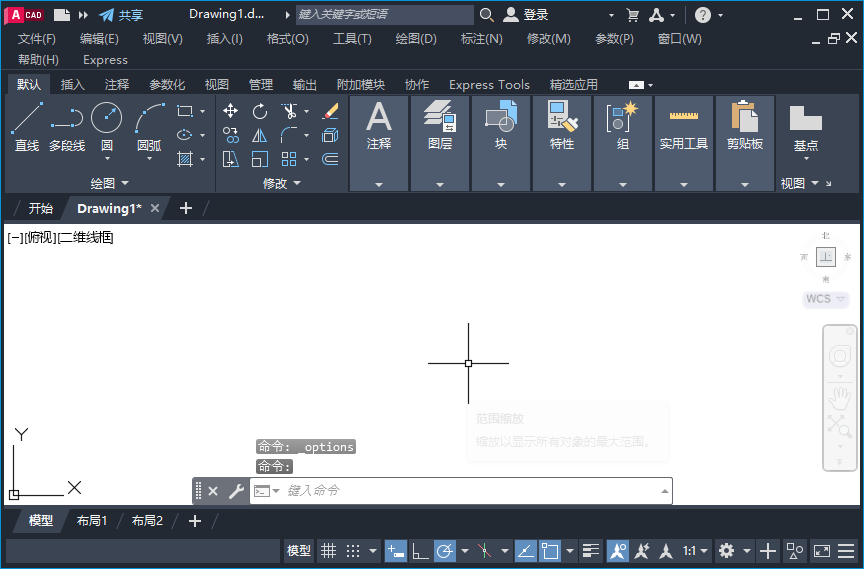
Task: Add a new drawing tab with plus
Action: 186,208
